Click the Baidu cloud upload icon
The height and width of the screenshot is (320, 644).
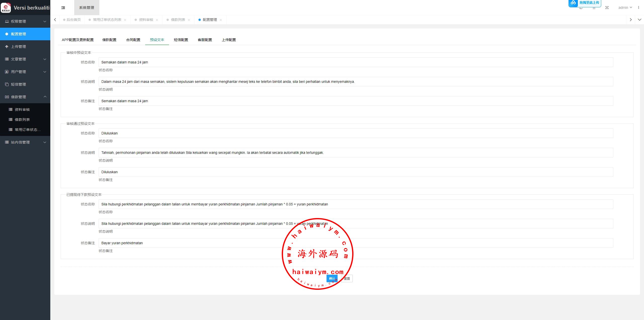point(573,3)
